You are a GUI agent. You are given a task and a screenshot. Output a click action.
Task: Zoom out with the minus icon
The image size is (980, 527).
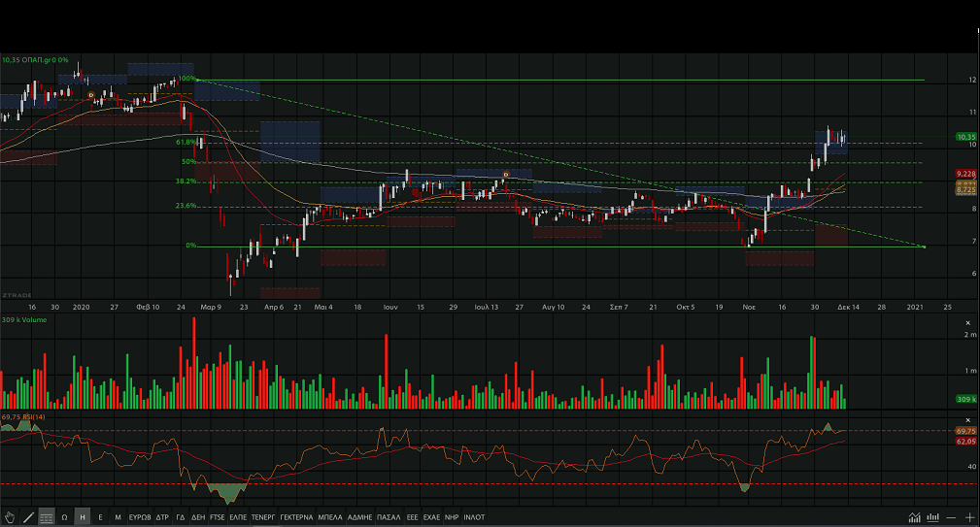[x=952, y=517]
